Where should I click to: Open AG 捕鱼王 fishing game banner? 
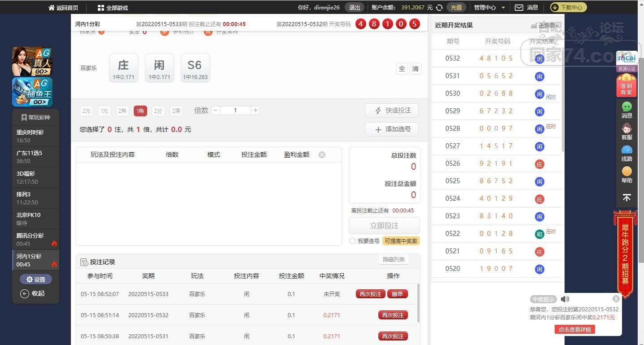[x=32, y=92]
